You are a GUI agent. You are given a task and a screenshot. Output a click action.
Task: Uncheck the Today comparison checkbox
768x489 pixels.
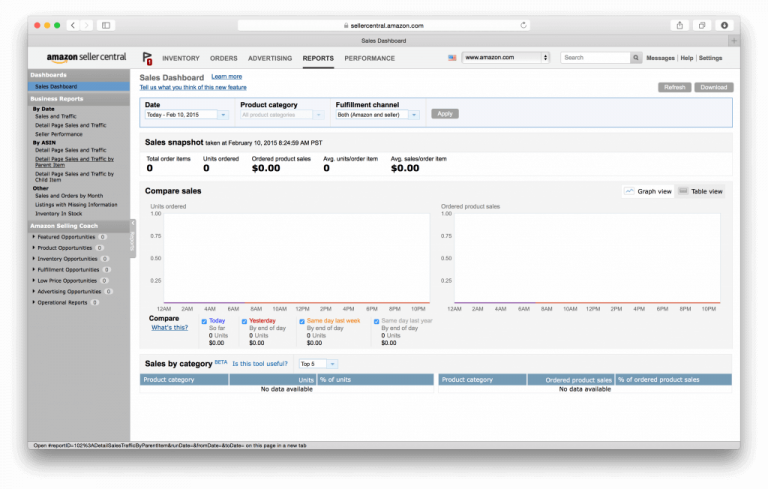(x=205, y=322)
